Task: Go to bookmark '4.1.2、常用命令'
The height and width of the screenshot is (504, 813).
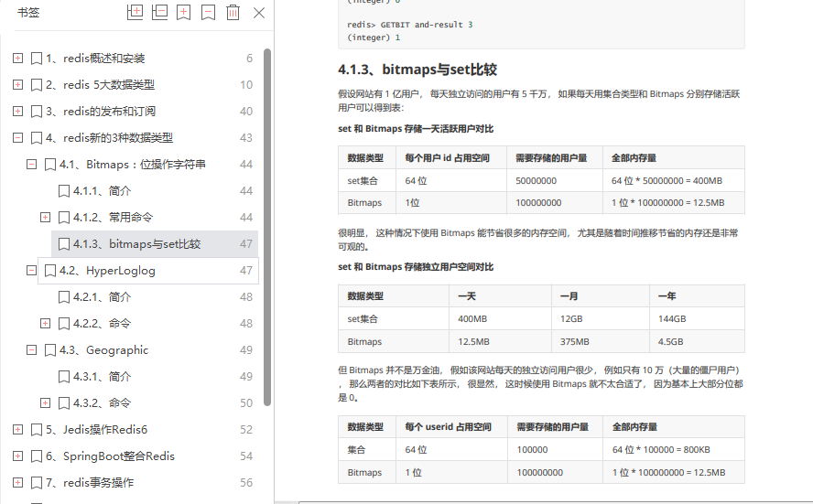Action: 113,218
